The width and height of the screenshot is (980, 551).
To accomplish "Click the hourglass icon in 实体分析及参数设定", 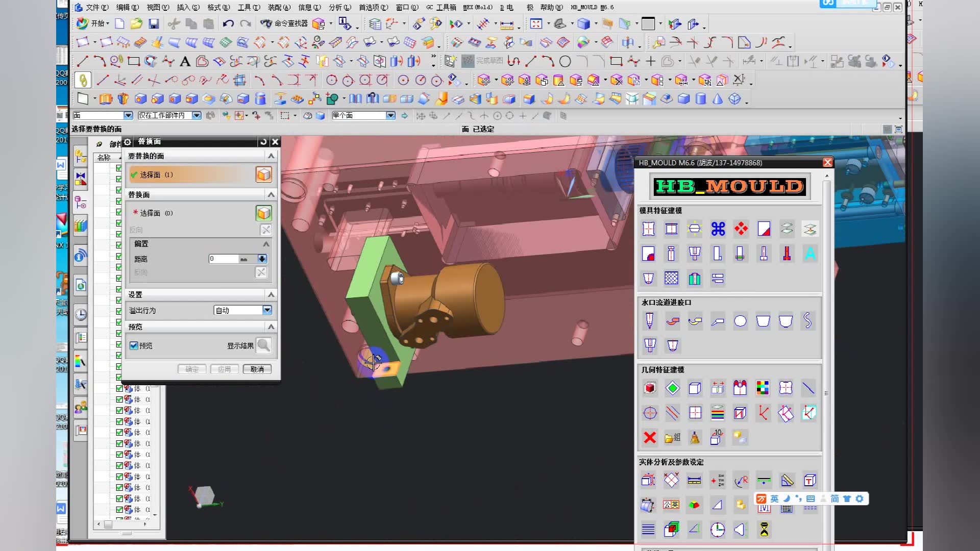I will 764,530.
